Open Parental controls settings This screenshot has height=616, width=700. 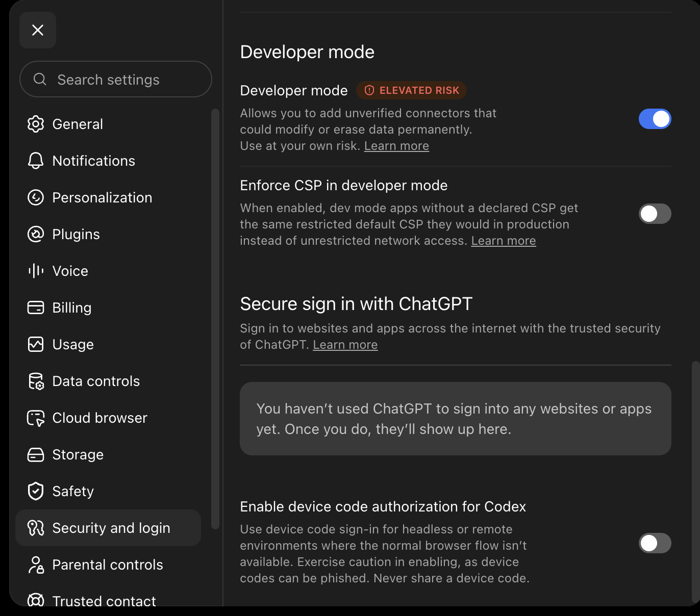[108, 564]
